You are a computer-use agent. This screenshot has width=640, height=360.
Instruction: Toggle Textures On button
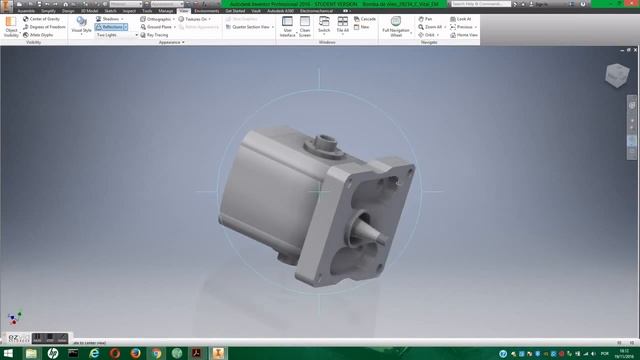coord(193,19)
